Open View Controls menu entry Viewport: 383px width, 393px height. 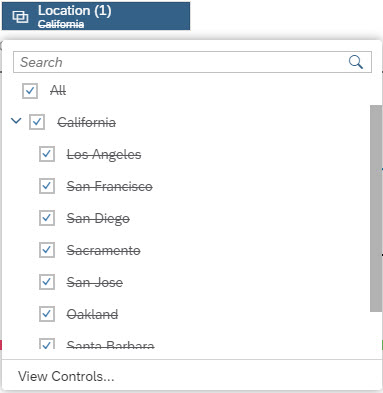[x=66, y=376]
